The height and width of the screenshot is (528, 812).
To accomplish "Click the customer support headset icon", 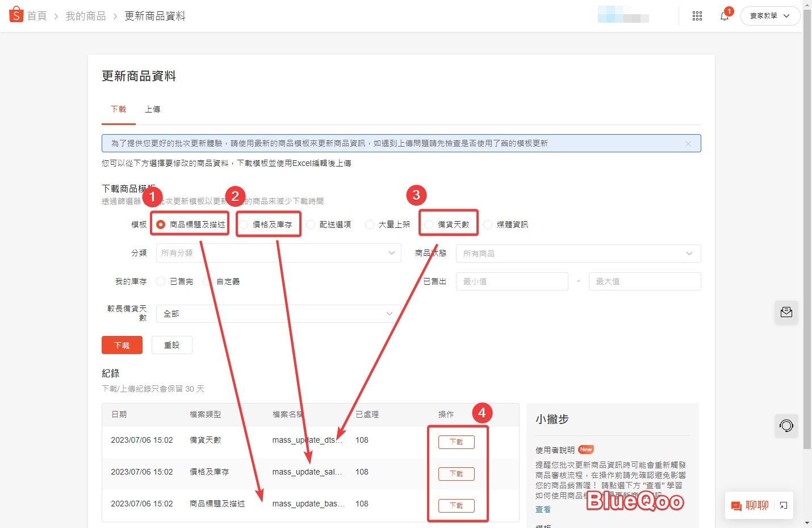I will coord(786,426).
